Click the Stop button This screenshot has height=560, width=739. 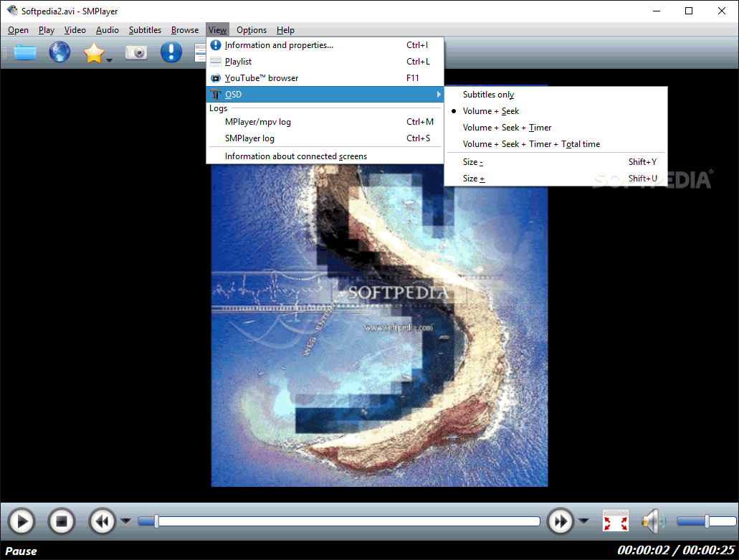tap(62, 521)
